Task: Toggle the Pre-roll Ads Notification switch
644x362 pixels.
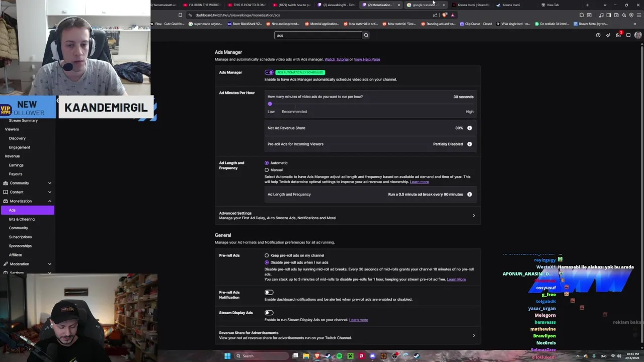Action: tap(269, 292)
